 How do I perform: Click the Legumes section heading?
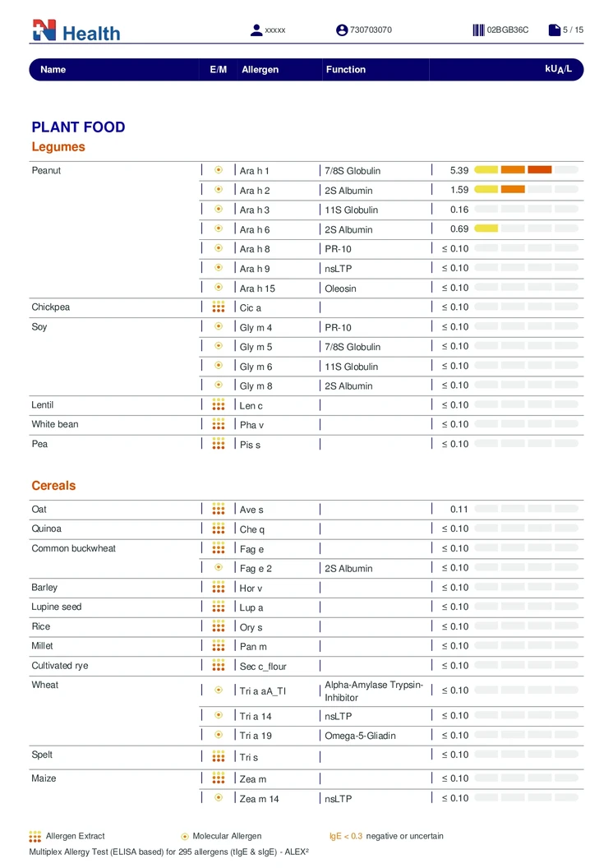(58, 147)
